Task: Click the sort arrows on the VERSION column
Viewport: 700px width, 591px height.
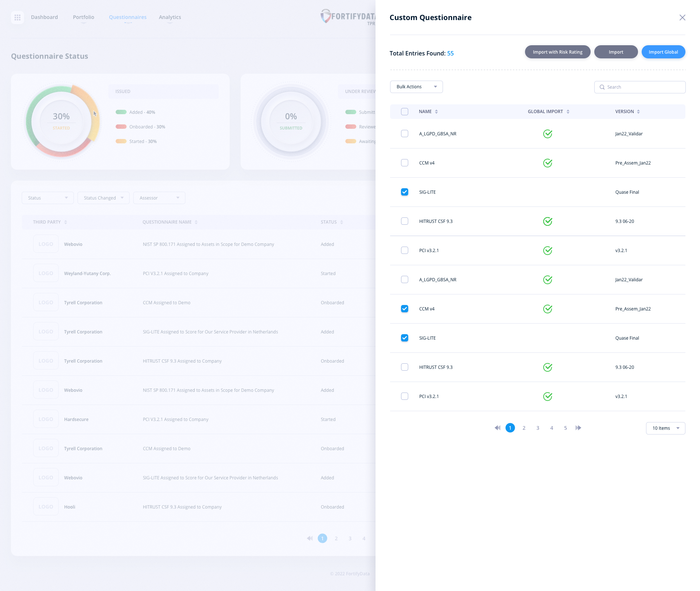Action: 638,112
